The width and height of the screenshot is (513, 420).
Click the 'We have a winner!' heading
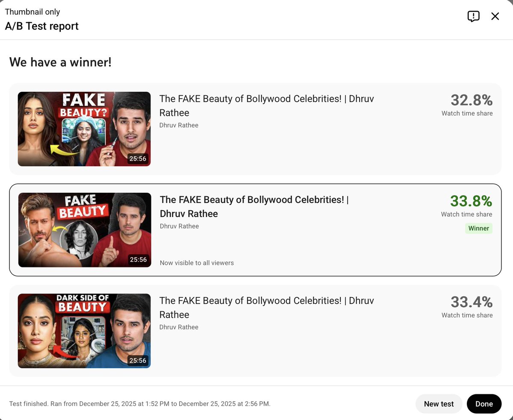[60, 62]
